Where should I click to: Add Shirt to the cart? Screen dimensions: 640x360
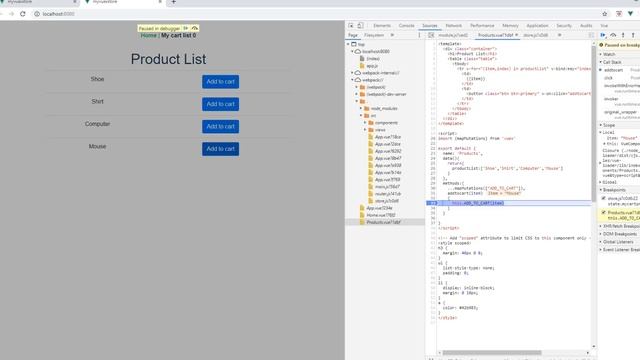[220, 104]
